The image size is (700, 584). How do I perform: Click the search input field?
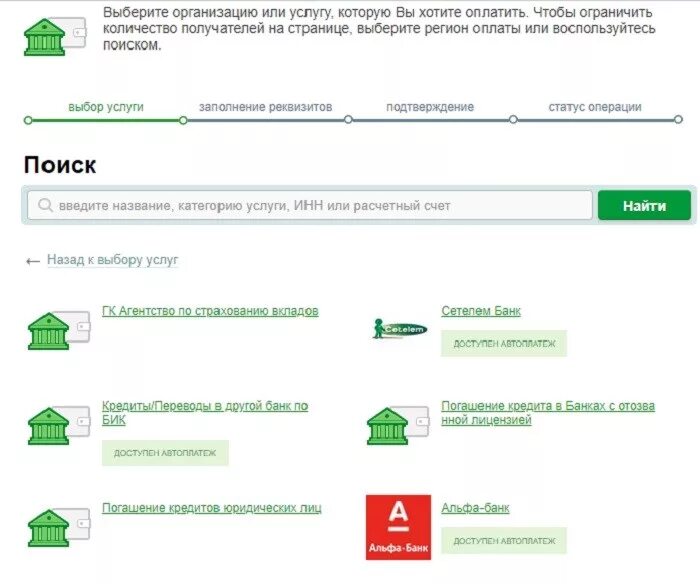pyautogui.click(x=310, y=205)
